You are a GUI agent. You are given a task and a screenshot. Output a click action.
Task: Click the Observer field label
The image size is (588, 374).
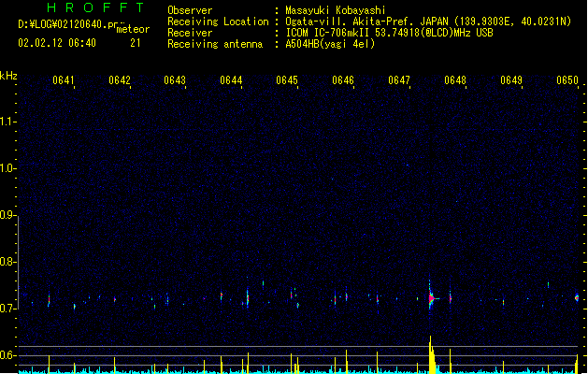pyautogui.click(x=190, y=10)
